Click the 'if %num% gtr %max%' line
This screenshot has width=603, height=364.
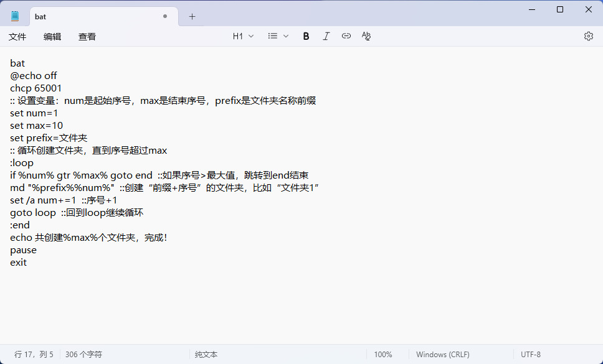(x=159, y=175)
